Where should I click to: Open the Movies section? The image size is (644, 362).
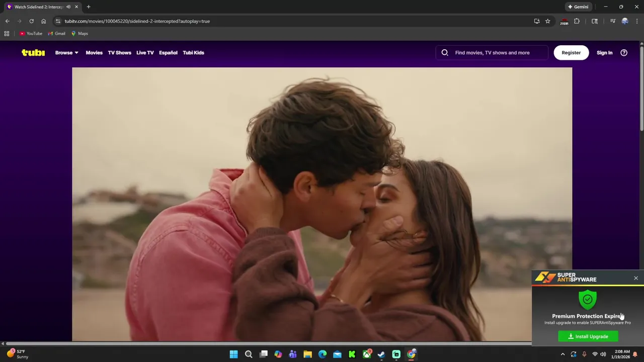click(x=94, y=53)
